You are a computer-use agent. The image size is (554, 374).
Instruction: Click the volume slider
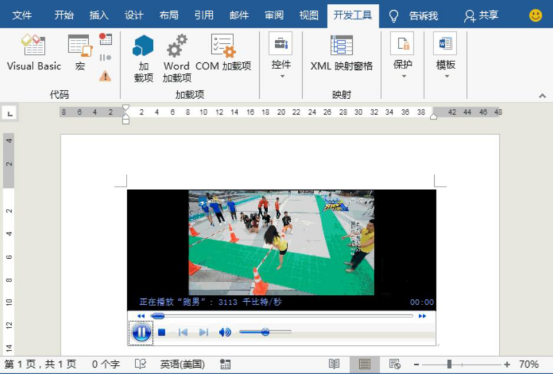pos(265,332)
